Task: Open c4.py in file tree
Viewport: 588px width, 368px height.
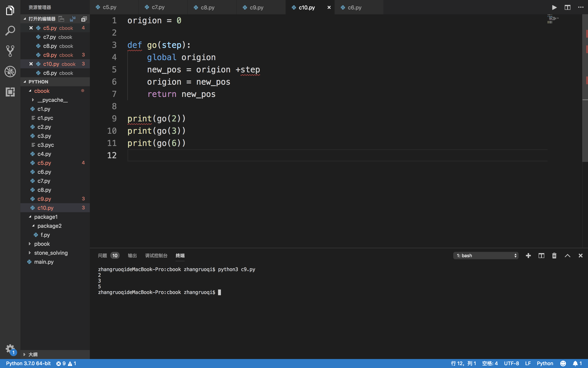Action: point(55,154)
